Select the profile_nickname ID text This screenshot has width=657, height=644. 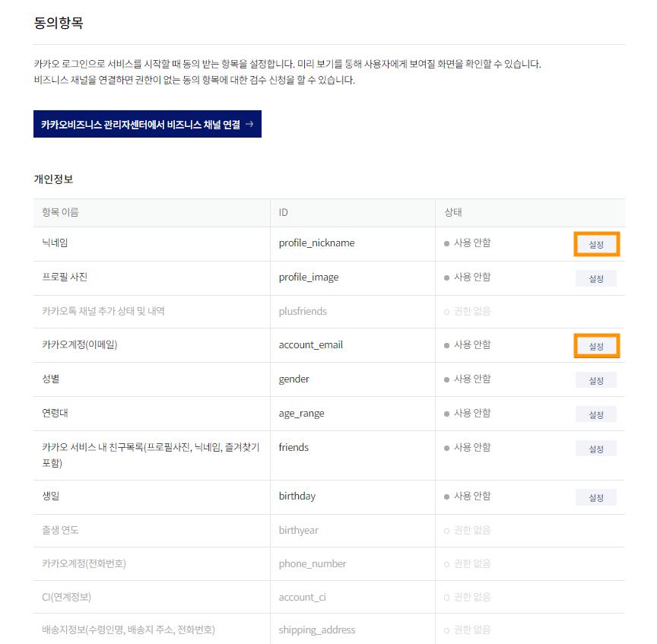317,243
